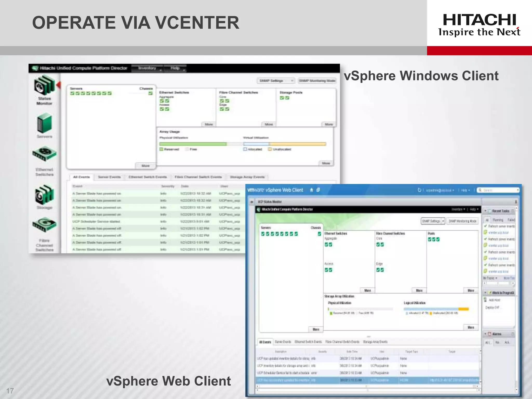Click Add Host item under Work In Progress

click(494, 300)
